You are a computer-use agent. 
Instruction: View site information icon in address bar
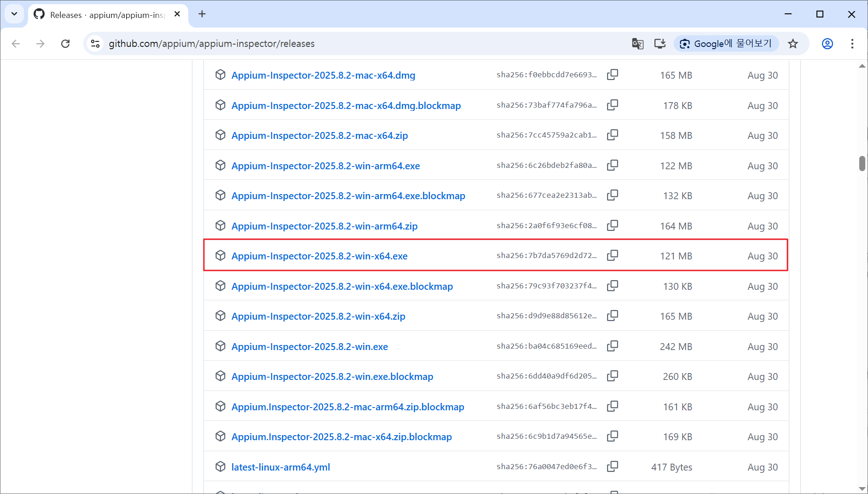click(x=95, y=44)
